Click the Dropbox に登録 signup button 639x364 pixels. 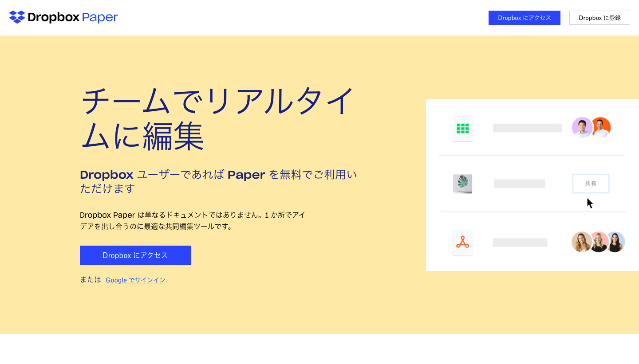point(600,18)
